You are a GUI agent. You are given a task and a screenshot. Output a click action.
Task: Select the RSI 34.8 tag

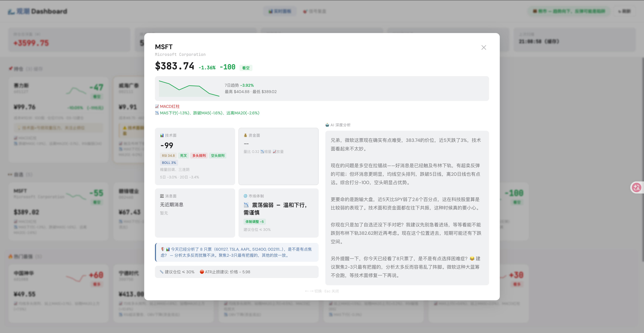[168, 155]
